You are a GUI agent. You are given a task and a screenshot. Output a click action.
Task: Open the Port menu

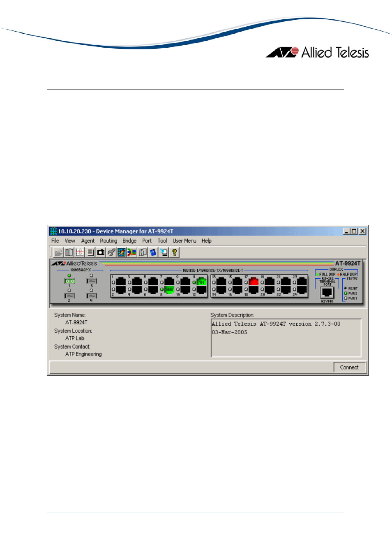click(x=147, y=241)
